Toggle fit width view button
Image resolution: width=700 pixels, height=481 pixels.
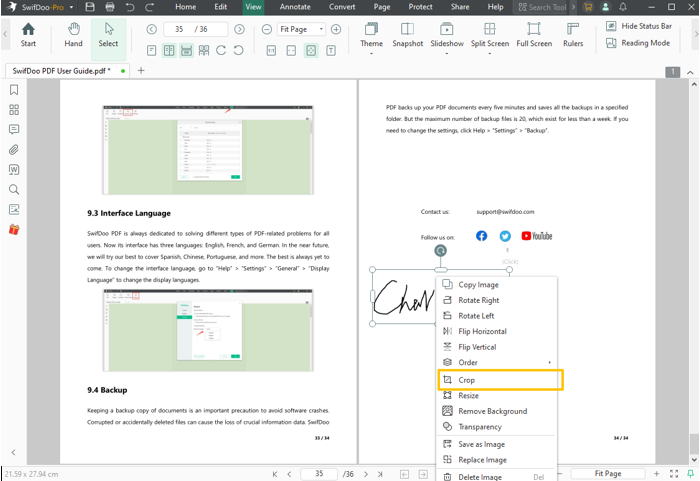coord(291,50)
